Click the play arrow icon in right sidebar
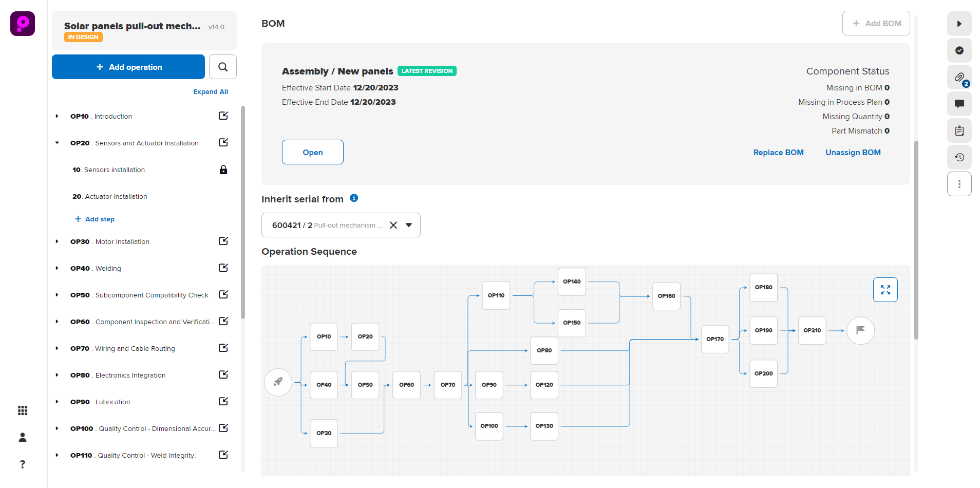The height and width of the screenshot is (488, 980). point(959,24)
